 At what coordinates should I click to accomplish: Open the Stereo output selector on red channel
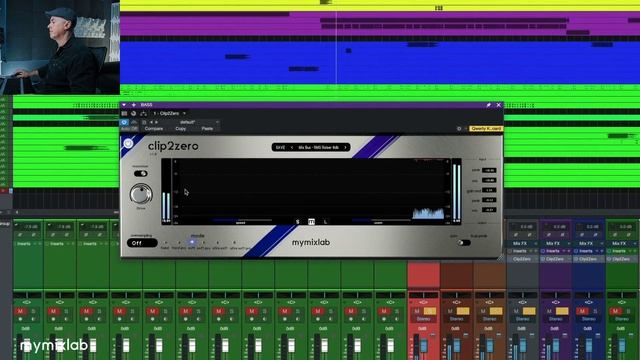[x=423, y=319]
